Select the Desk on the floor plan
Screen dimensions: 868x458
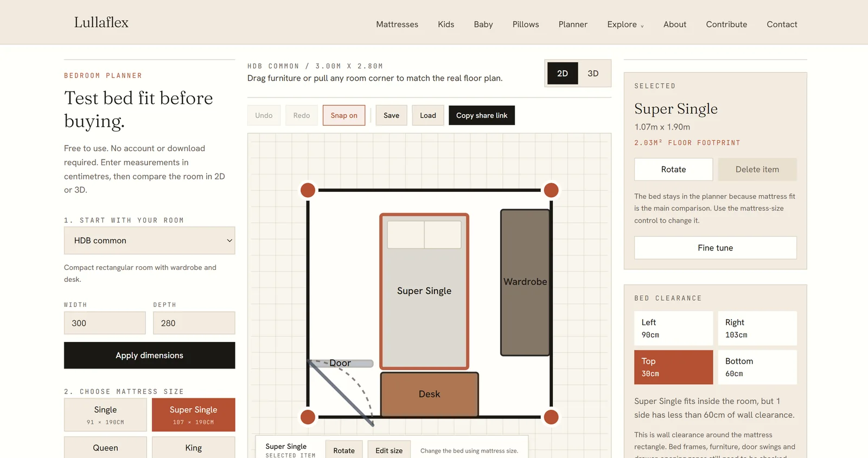(x=430, y=395)
